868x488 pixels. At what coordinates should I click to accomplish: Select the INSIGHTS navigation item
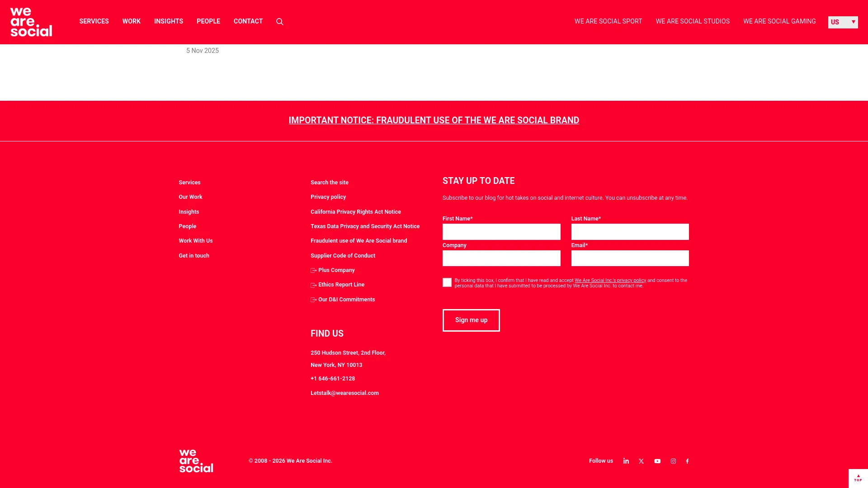click(168, 21)
